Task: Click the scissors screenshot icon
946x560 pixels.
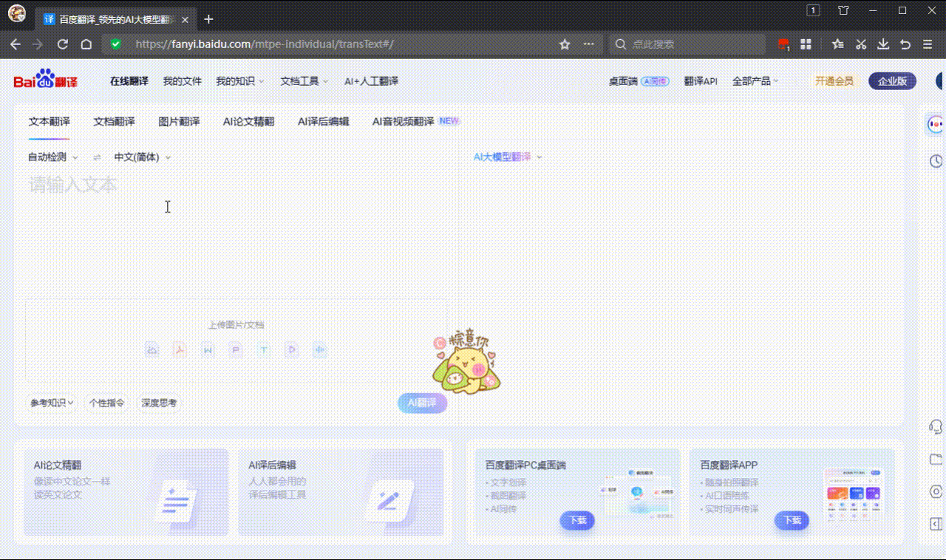Action: click(x=861, y=44)
